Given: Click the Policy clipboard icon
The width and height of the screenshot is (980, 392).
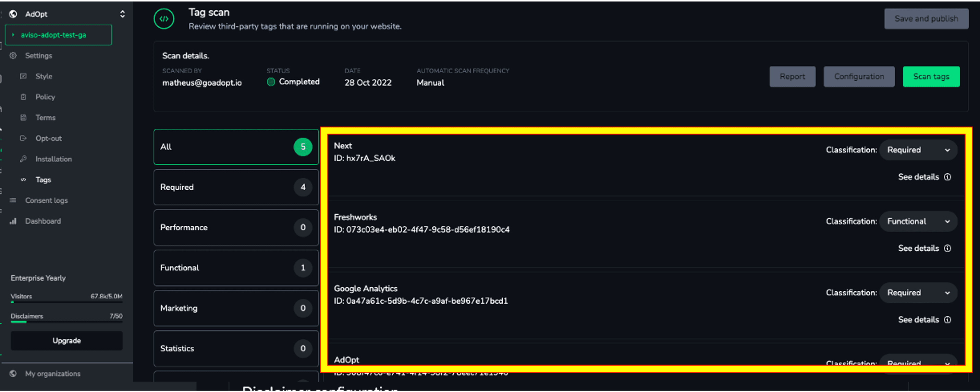Looking at the screenshot, I should click(23, 97).
